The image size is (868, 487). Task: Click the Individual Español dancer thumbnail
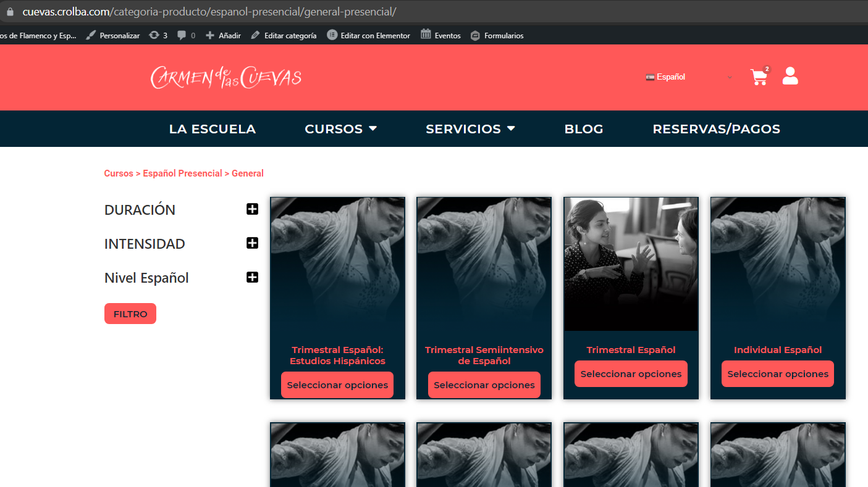(778, 264)
